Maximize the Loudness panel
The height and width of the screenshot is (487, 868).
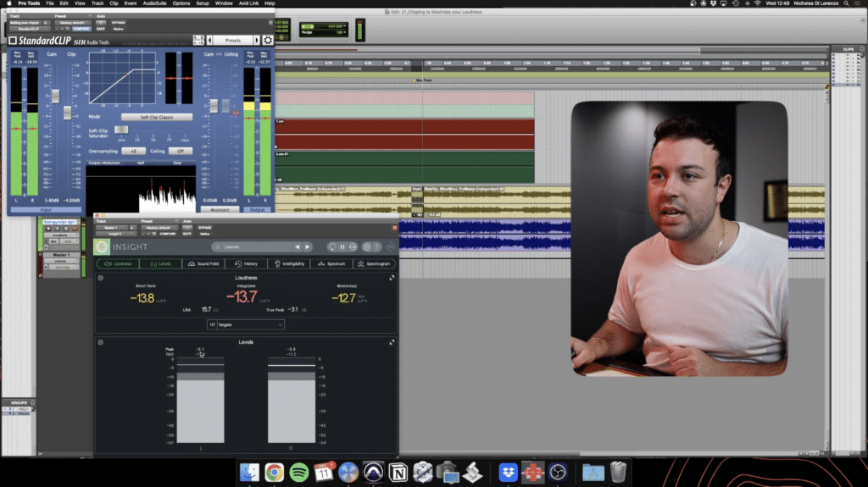pyautogui.click(x=392, y=278)
